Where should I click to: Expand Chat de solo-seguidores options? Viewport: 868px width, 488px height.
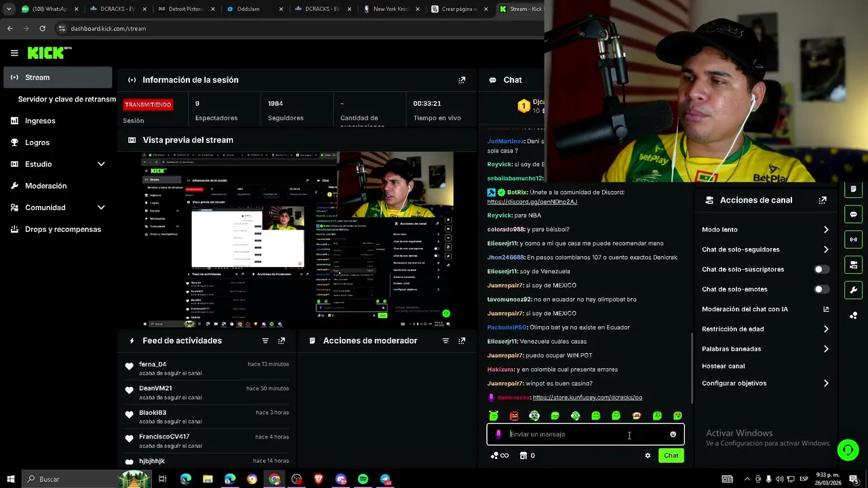tap(826, 249)
